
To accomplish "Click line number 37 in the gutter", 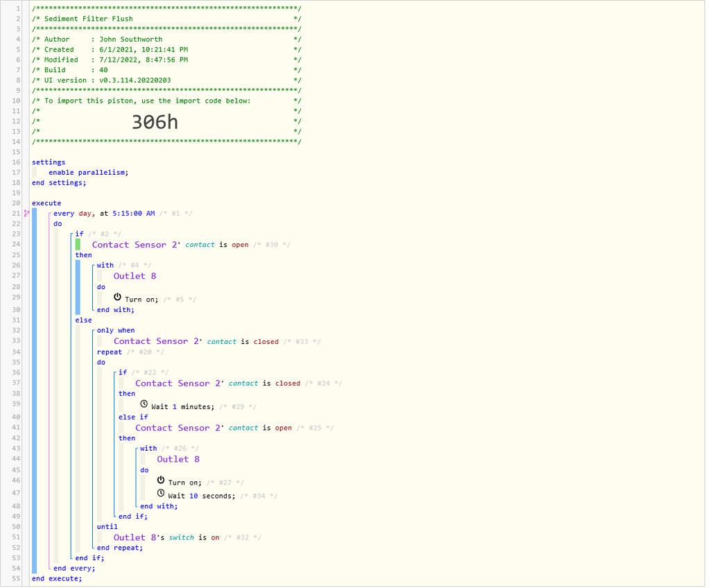I will pos(17,383).
